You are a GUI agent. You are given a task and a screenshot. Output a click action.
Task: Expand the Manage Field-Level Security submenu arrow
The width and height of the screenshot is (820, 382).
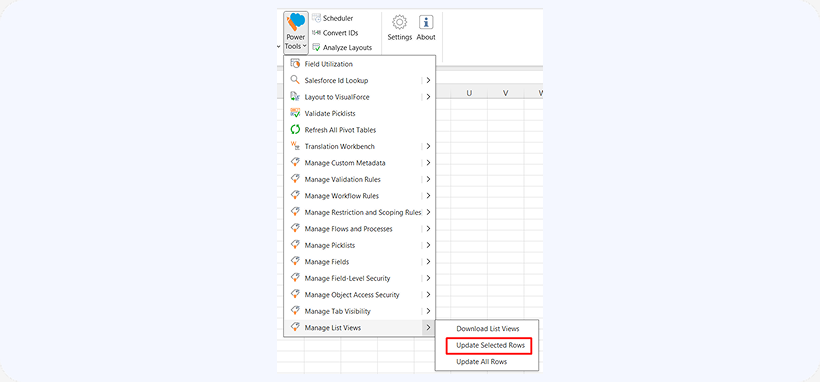pos(428,278)
